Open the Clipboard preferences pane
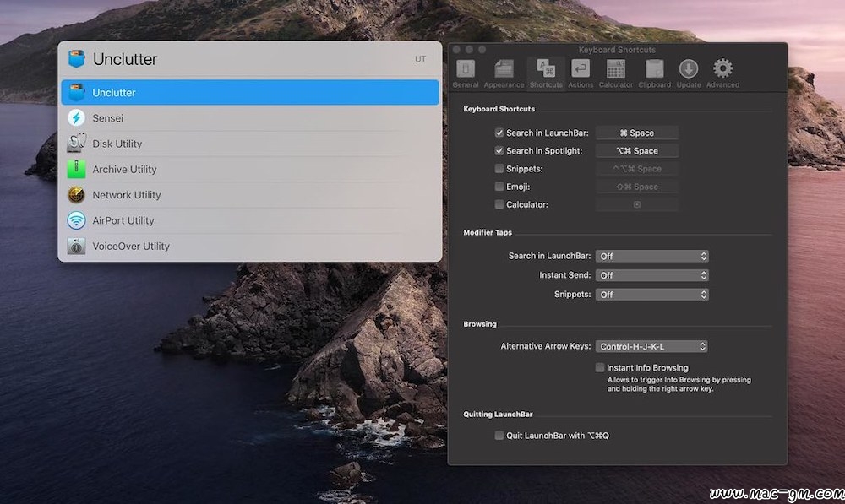This screenshot has height=504, width=845. point(655,73)
